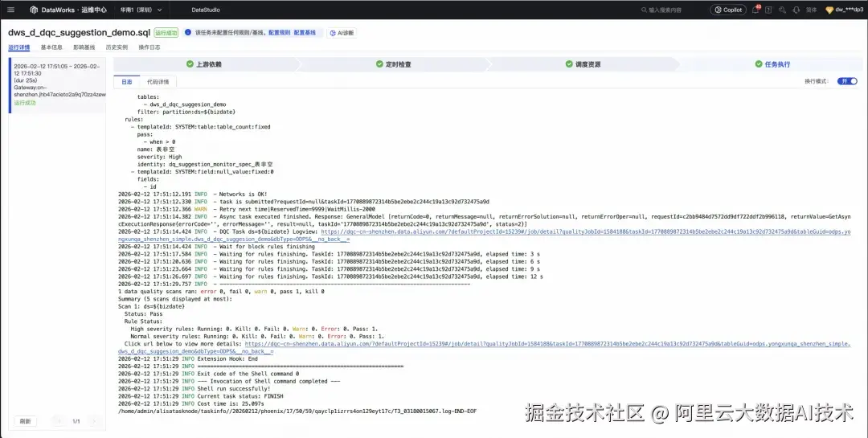
Task: Go to DataStudio
Action: coord(206,10)
